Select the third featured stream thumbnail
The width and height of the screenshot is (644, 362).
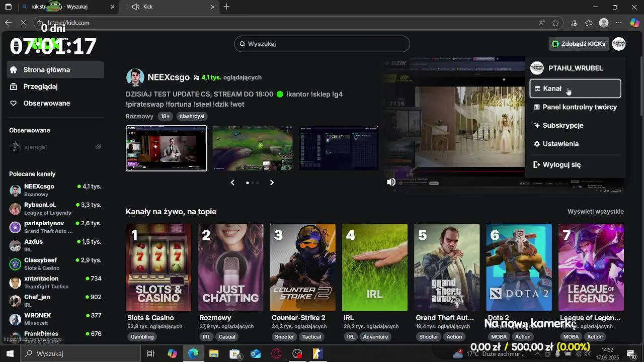339,148
